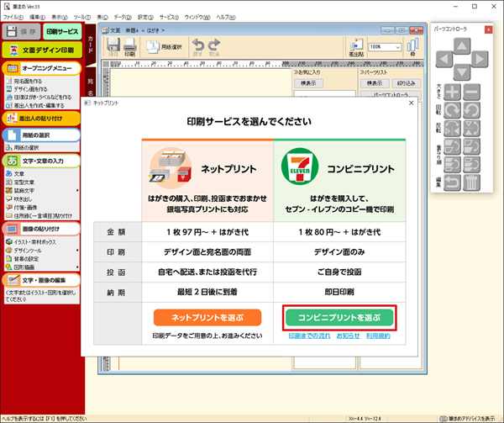This screenshot has width=504, height=423.
Task: Click the right arrow in Parts Controller
Action: click(x=480, y=59)
